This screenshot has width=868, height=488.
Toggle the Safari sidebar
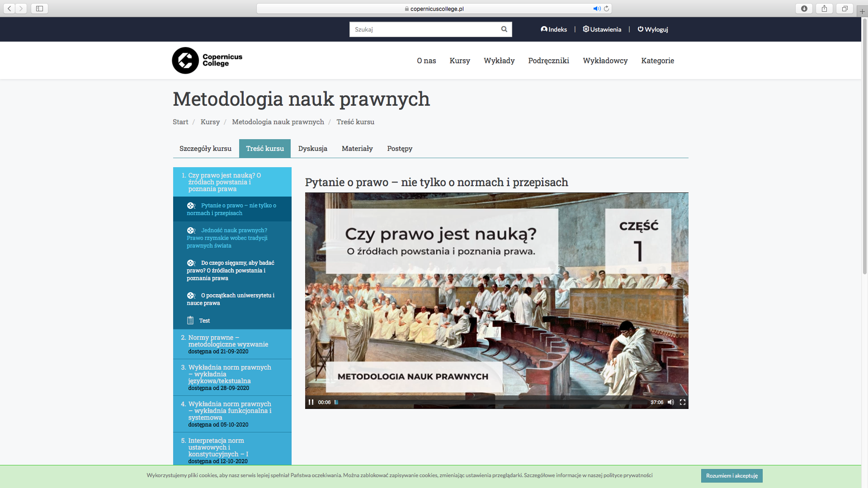39,9
